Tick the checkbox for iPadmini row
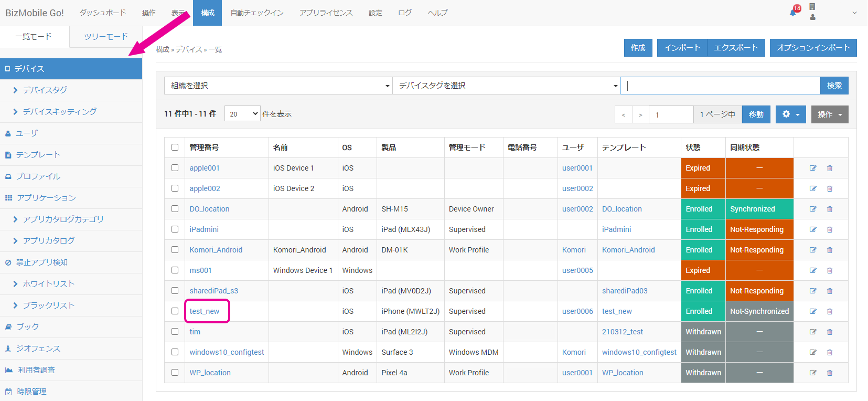 [175, 229]
